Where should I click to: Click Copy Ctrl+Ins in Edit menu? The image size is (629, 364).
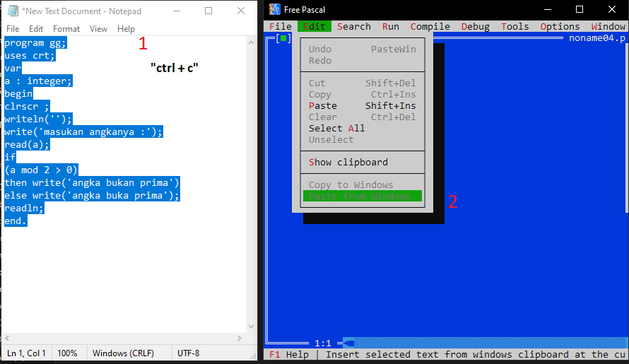coord(363,94)
